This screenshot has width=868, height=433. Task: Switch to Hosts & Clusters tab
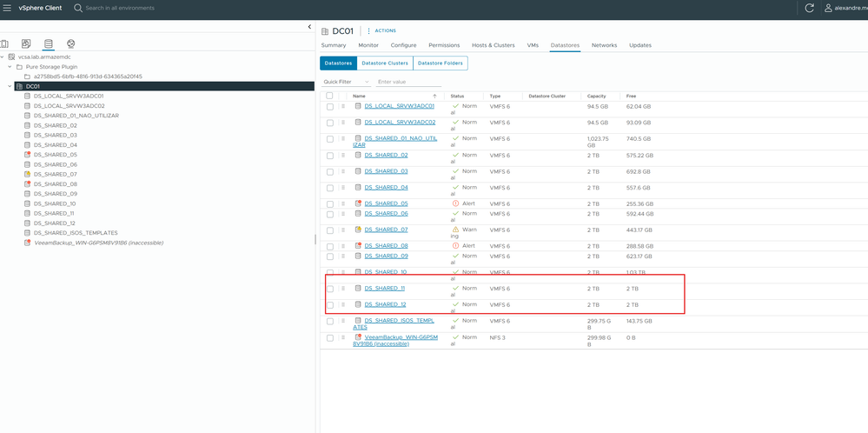[494, 45]
